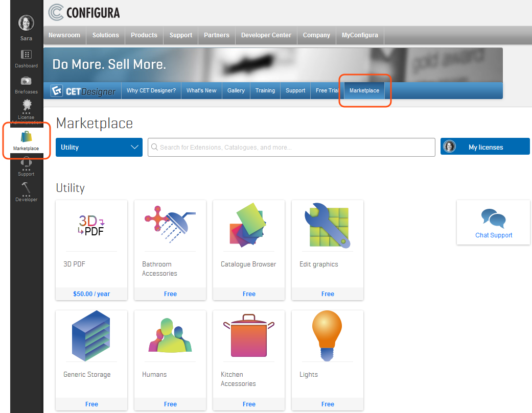Click Free under Lights

pyautogui.click(x=328, y=404)
